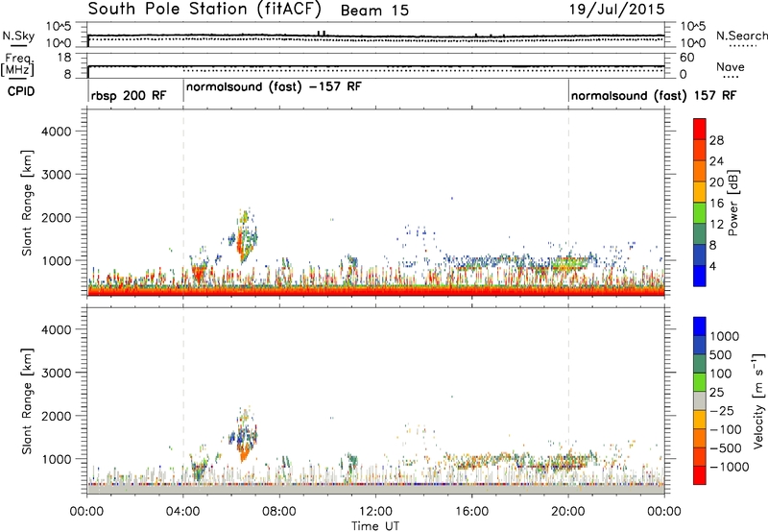Click the 'normalsound (fast) 157 RF' label

(x=654, y=95)
